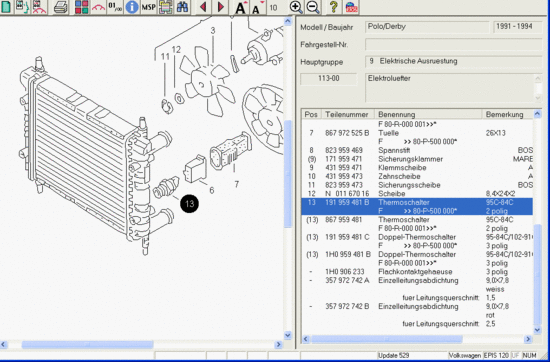Click callout number 6 in the diagram
This screenshot has height=362, width=550.
click(x=212, y=190)
